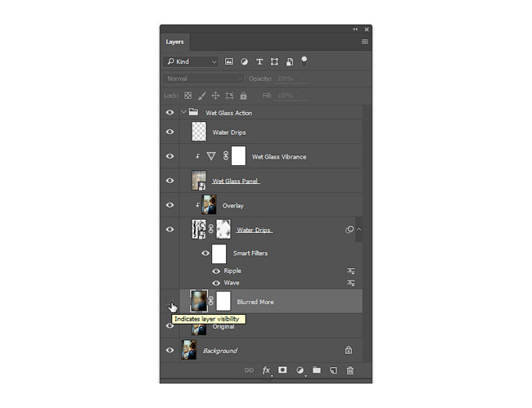
Task: Click Vibrance adjustment triangle icon
Action: pos(211,156)
